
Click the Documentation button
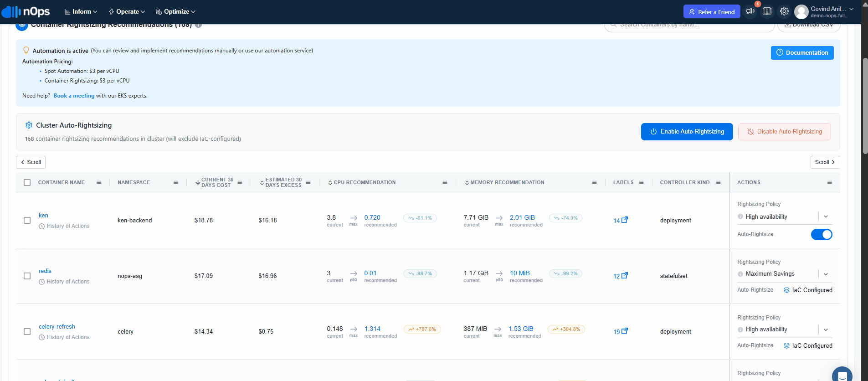[x=802, y=53]
